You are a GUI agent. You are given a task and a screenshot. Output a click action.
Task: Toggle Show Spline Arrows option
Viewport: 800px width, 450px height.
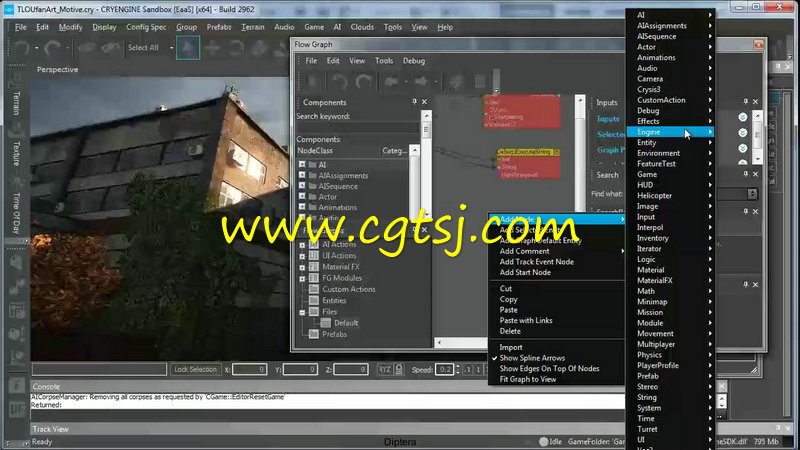532,358
